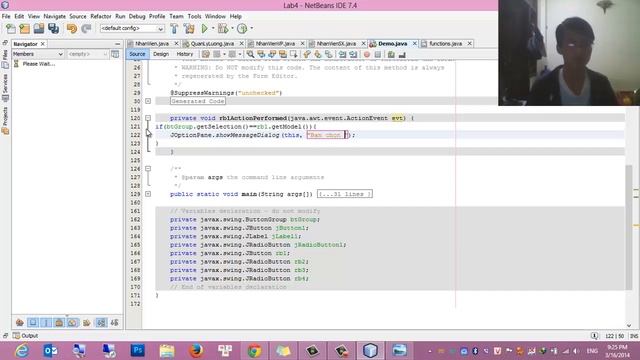Click scrollbar down arrow in editor
This screenshot has height=360, width=640.
[629, 325]
